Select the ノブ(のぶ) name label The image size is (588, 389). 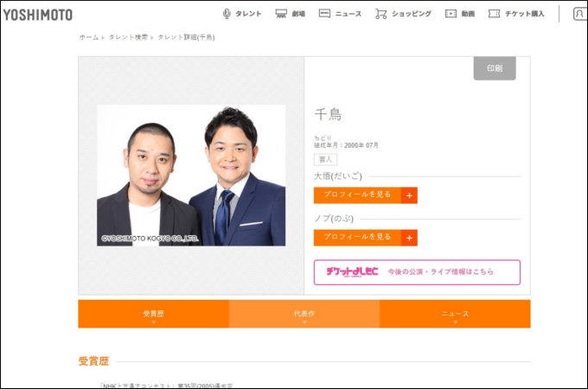[334, 219]
